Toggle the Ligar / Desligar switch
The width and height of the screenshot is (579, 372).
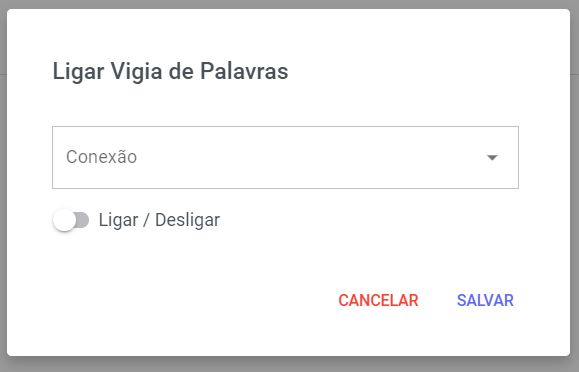[x=71, y=220]
